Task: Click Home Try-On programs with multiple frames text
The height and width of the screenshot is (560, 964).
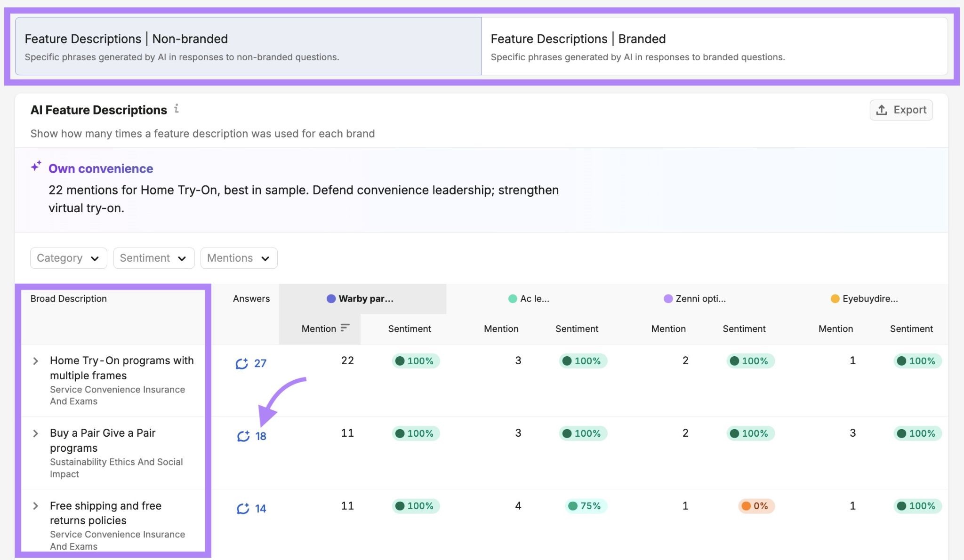Action: pos(122,368)
